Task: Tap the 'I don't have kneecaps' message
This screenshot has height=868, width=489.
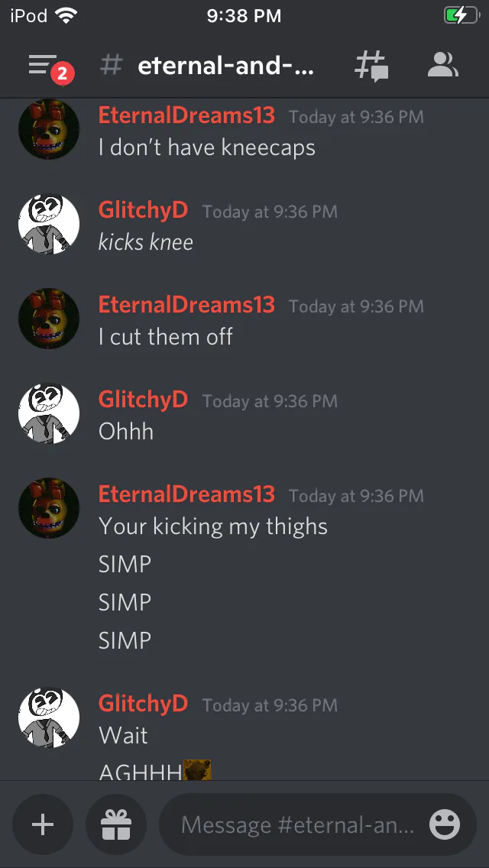Action: click(207, 147)
